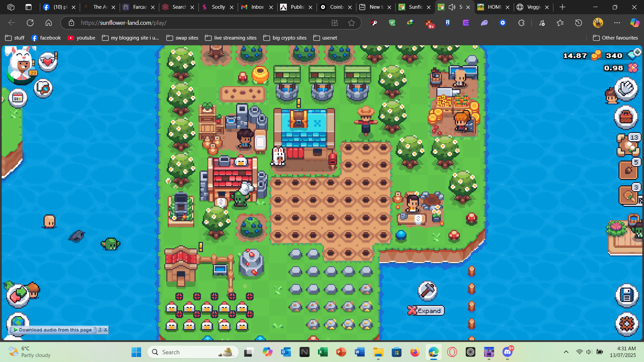Open the Copilot sidebar icon
Viewport: 644px width, 362px height.
635,23
